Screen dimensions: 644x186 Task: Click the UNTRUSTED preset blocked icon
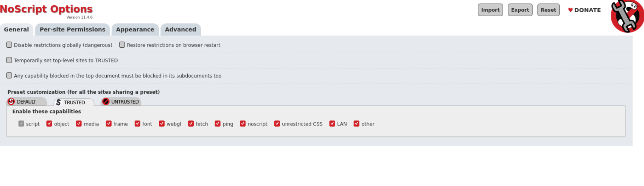point(106,102)
